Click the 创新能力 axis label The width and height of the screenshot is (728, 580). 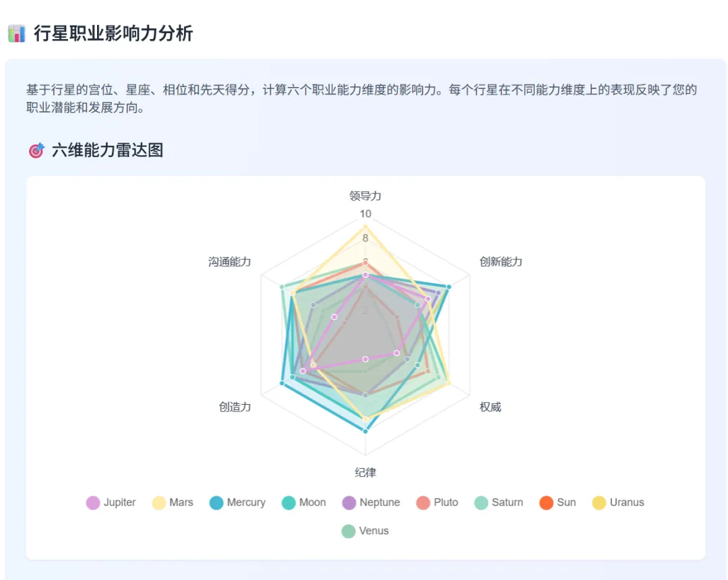coord(501,262)
